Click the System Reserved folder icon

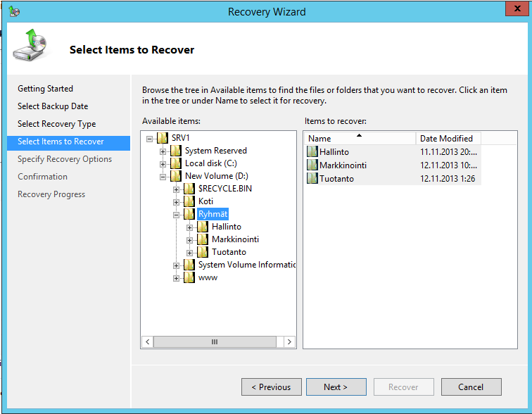coord(176,151)
